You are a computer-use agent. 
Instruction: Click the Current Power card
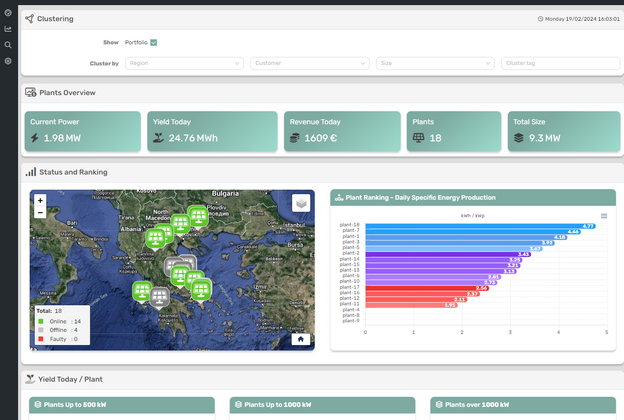tap(83, 131)
